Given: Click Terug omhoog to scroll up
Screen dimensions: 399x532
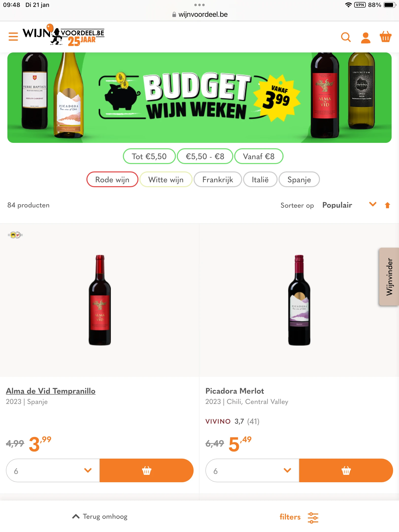Looking at the screenshot, I should (x=100, y=516).
